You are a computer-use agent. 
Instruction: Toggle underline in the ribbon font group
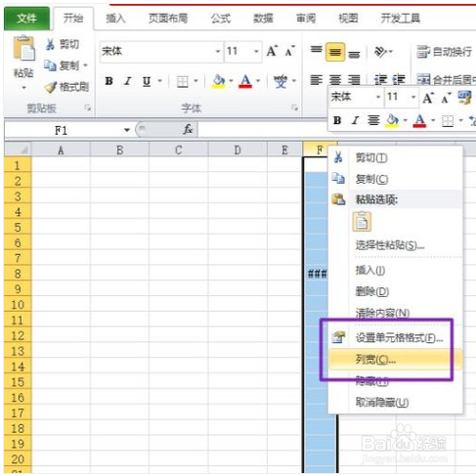point(147,81)
